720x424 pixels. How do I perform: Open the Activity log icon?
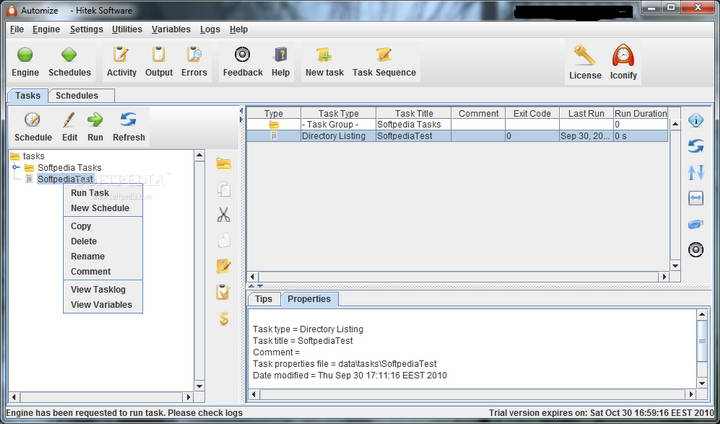[121, 55]
